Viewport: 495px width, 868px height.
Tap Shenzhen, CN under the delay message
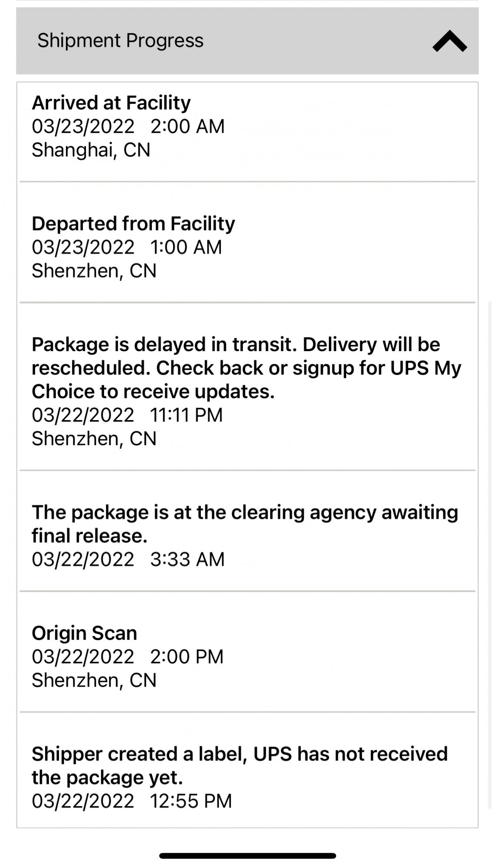[94, 438]
